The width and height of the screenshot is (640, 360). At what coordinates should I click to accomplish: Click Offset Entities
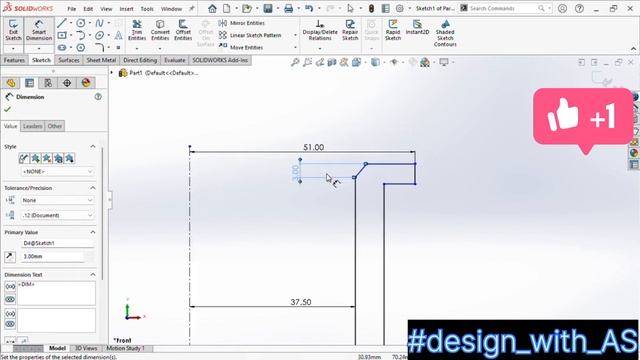pos(183,30)
